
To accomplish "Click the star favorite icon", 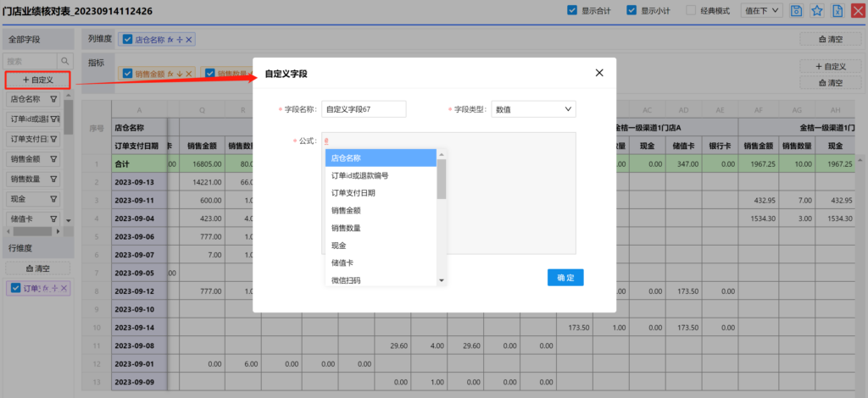I will coord(816,10).
